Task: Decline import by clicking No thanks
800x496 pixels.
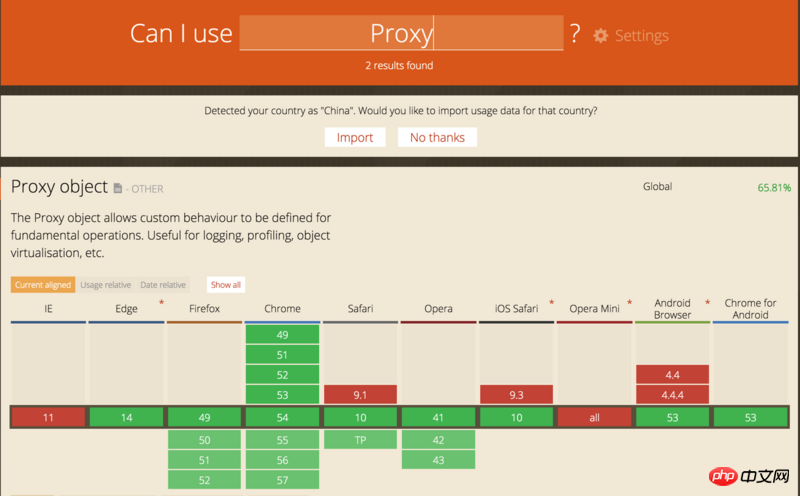Action: (x=437, y=137)
